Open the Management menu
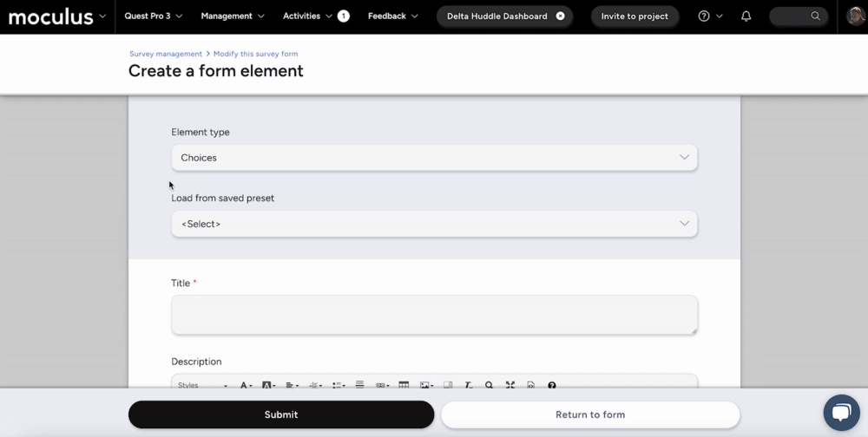This screenshot has height=437, width=868. click(232, 16)
